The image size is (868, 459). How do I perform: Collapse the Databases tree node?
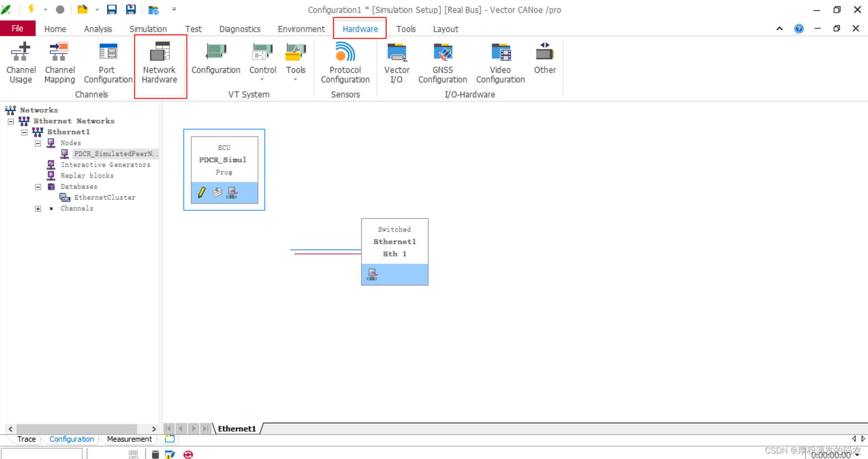point(38,187)
